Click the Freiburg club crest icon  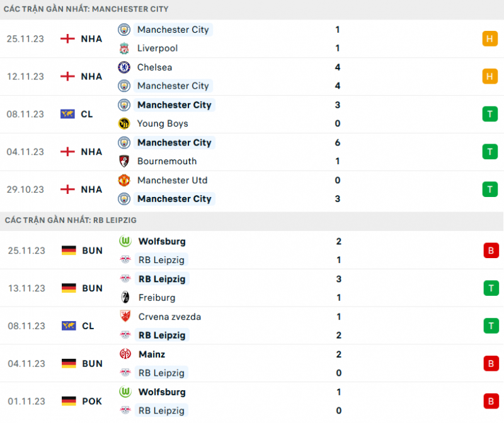(x=124, y=297)
